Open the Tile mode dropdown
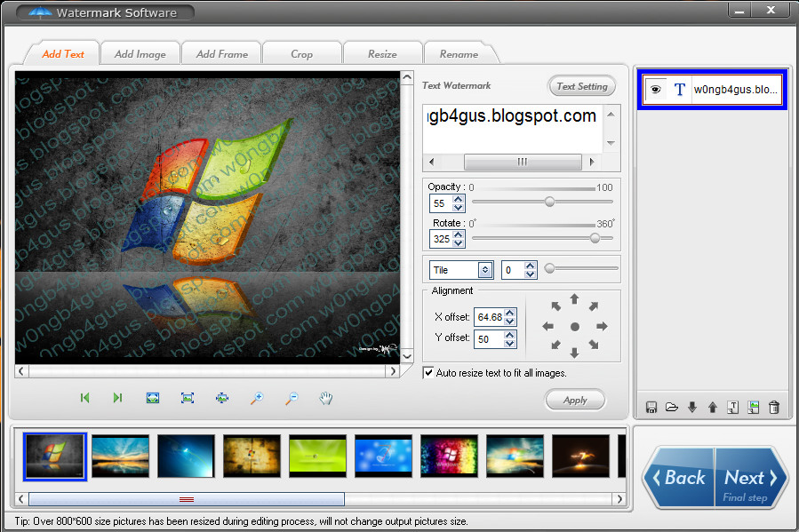This screenshot has width=799, height=532. click(x=485, y=270)
